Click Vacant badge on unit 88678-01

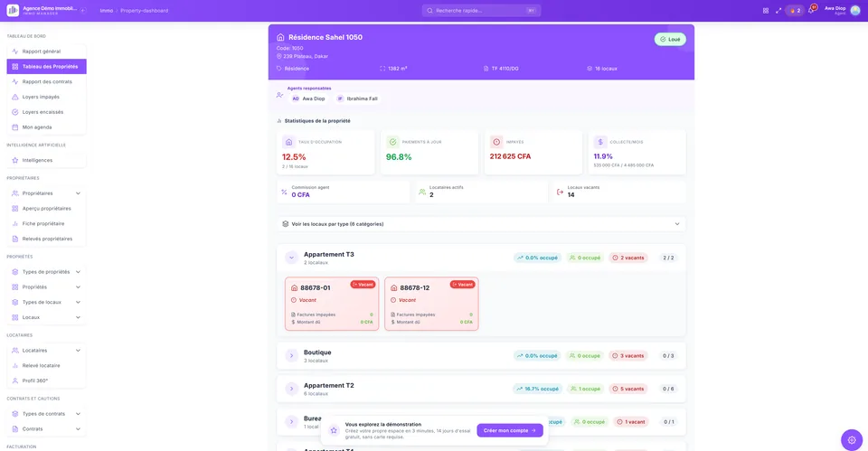pyautogui.click(x=363, y=285)
